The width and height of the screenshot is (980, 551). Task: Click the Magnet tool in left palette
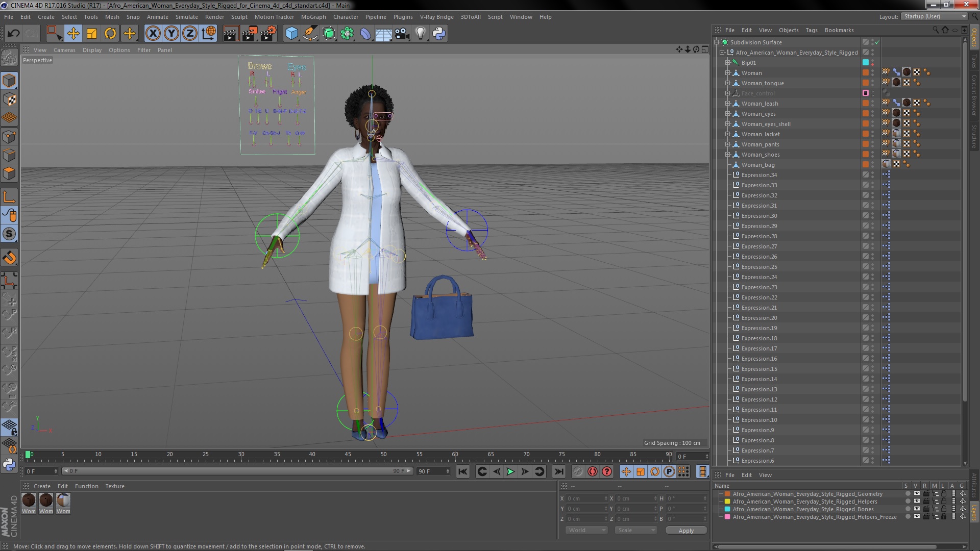[x=9, y=258]
